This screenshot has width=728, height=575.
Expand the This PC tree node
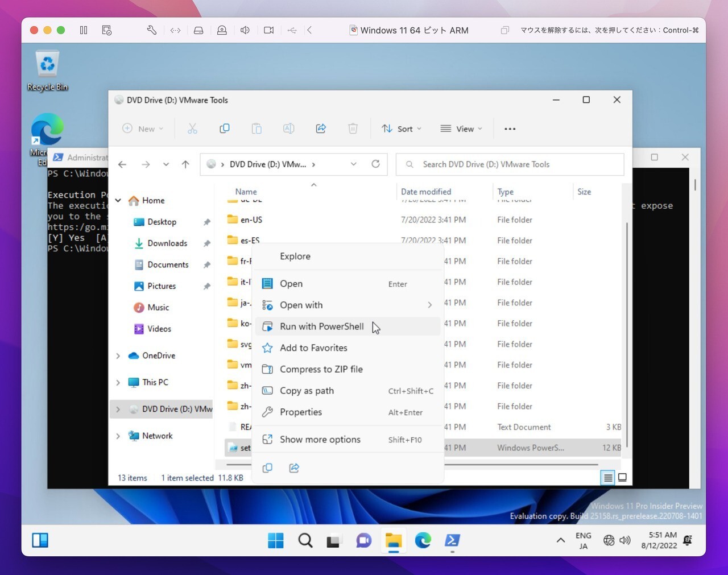118,382
